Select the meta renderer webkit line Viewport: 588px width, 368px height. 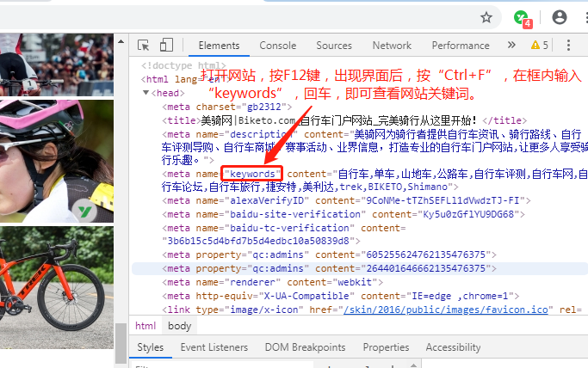(x=272, y=282)
